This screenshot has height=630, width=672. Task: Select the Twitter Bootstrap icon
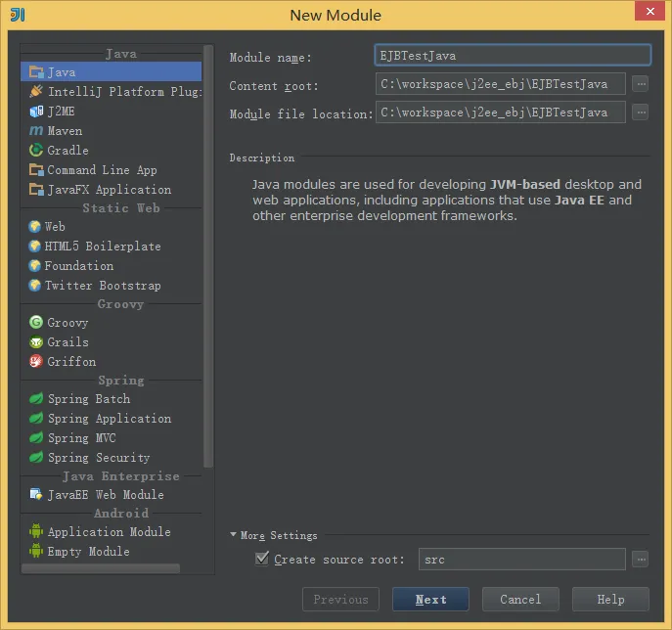[34, 285]
